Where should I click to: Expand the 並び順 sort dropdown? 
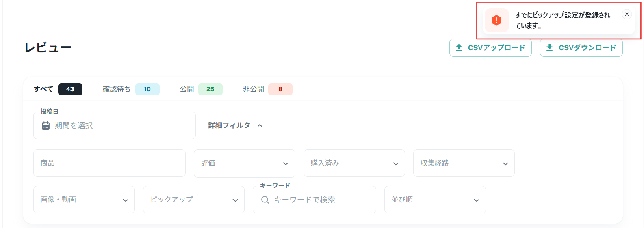point(435,200)
